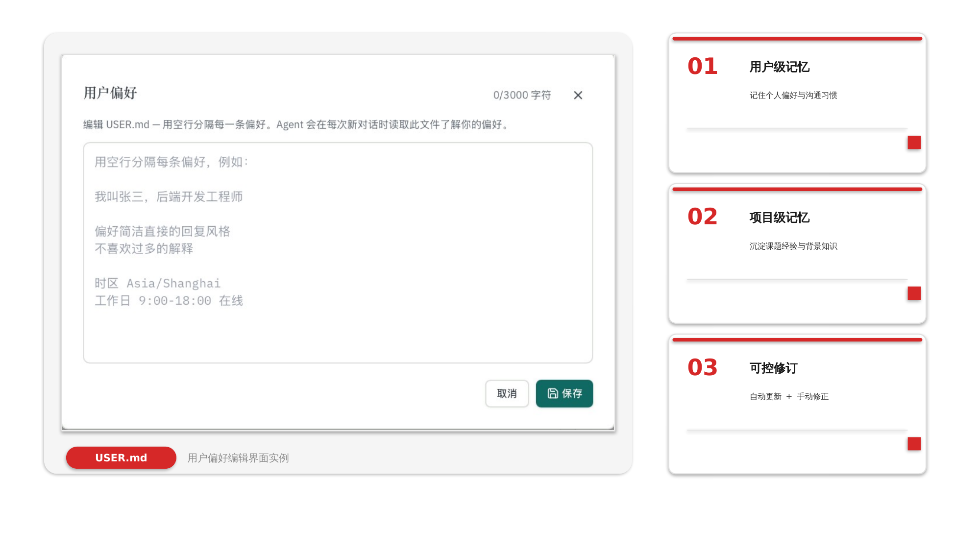The width and height of the screenshot is (980, 551).
Task: Close the 用户偏好 dialog with the X icon
Action: (x=578, y=95)
